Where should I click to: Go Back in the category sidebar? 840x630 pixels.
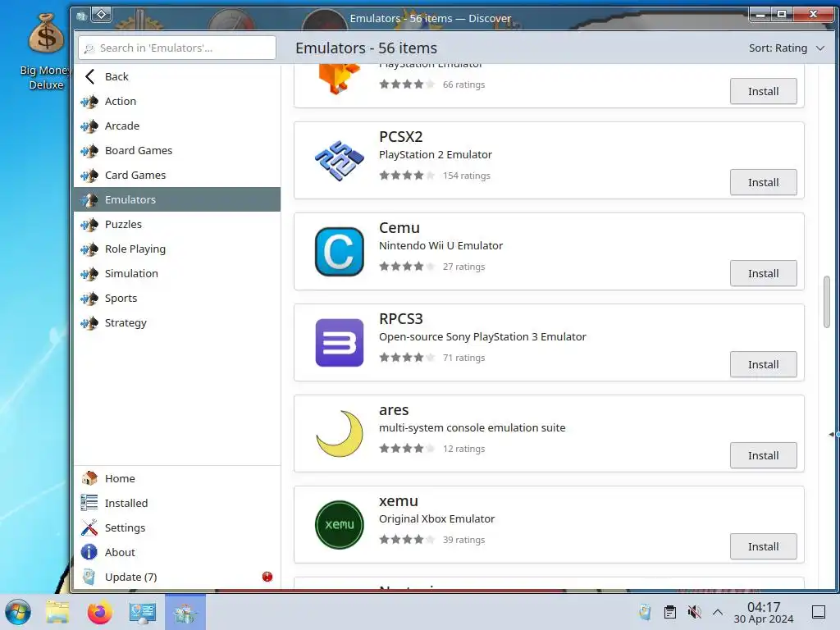pos(177,76)
